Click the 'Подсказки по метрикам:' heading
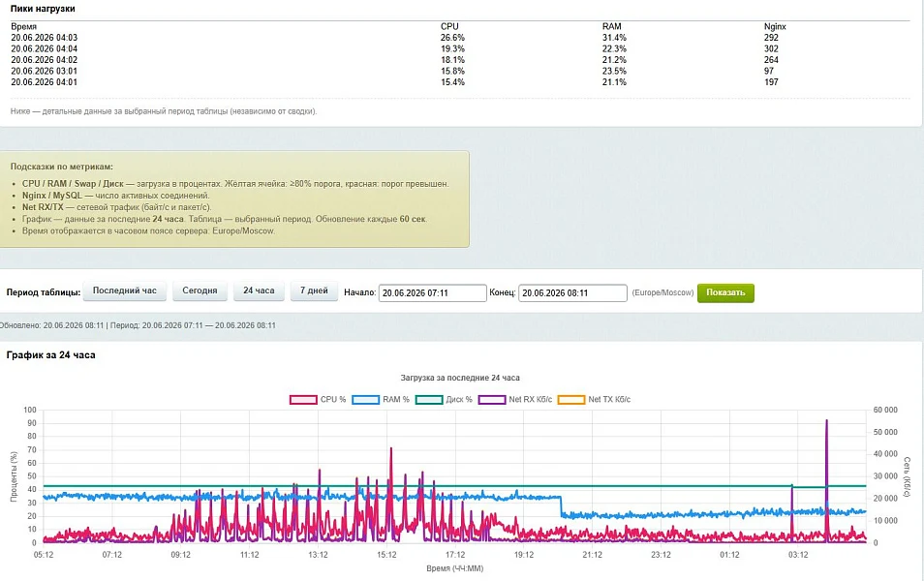924x581 pixels. pyautogui.click(x=61, y=167)
